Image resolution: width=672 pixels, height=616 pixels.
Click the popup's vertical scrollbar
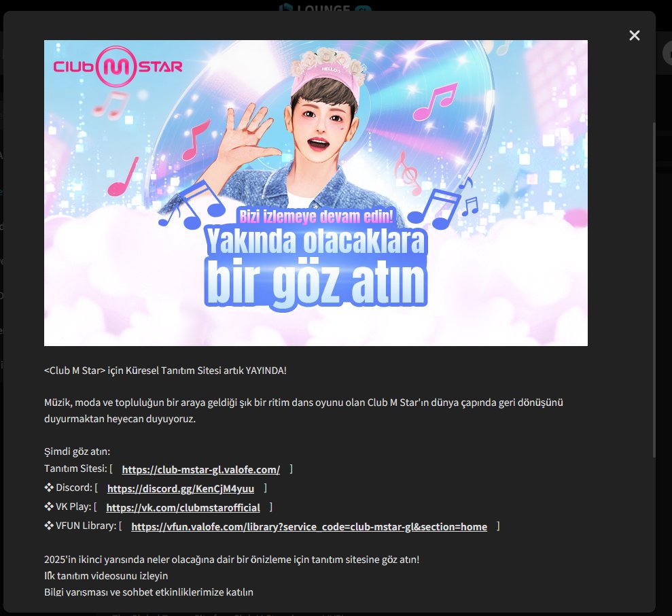654,290
